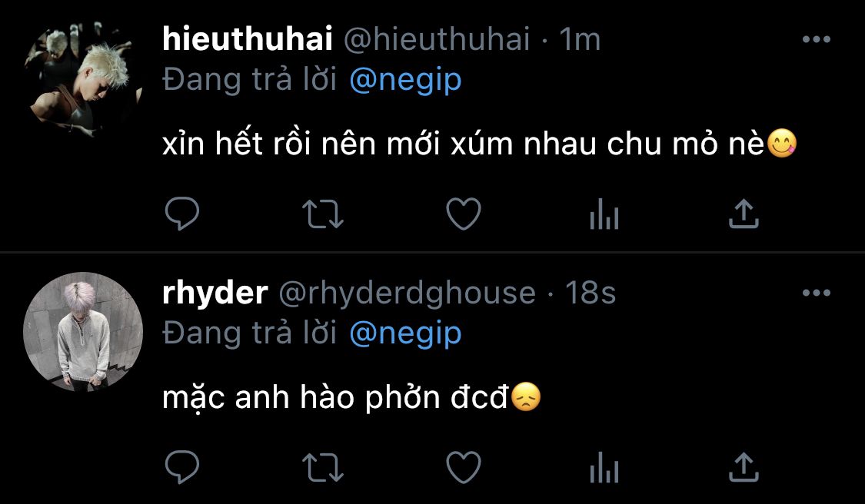
Task: Reply to rhyder's tweet
Action: pyautogui.click(x=182, y=466)
